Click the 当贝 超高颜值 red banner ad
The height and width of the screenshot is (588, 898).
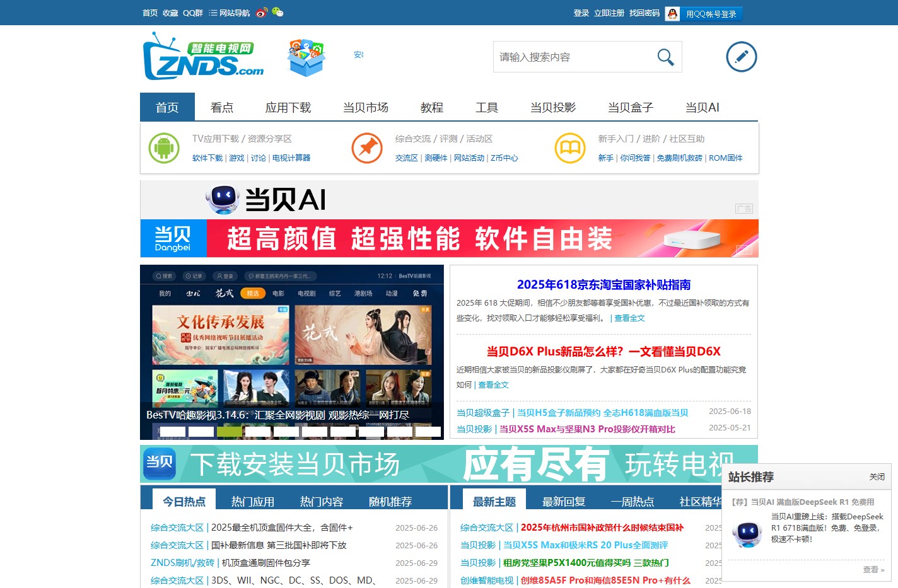tap(449, 238)
